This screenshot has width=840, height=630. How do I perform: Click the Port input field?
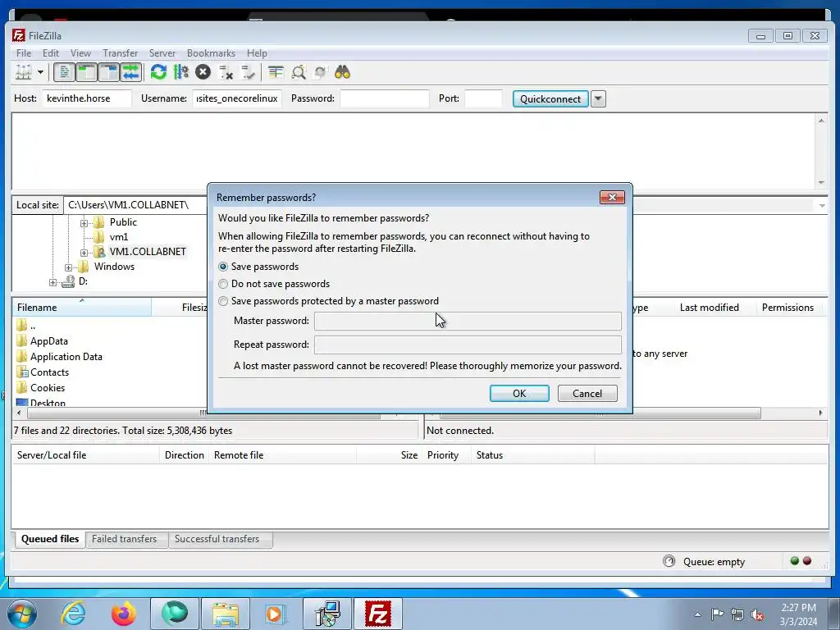[483, 98]
